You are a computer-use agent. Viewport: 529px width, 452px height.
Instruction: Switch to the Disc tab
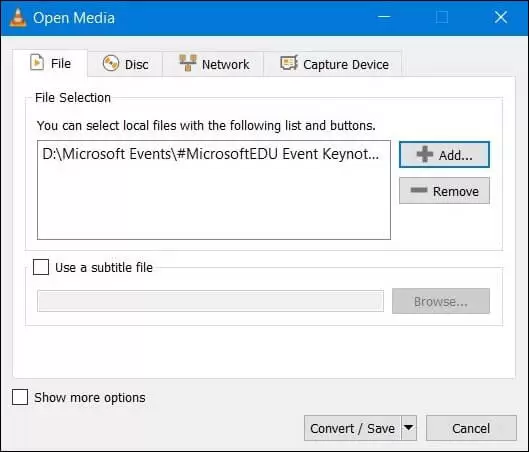(x=125, y=64)
